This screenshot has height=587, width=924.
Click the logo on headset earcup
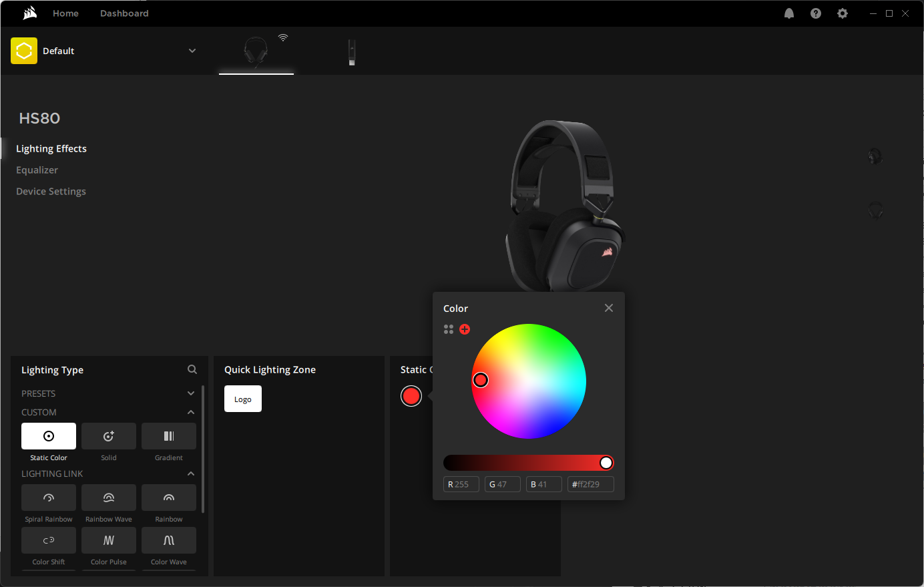(608, 252)
